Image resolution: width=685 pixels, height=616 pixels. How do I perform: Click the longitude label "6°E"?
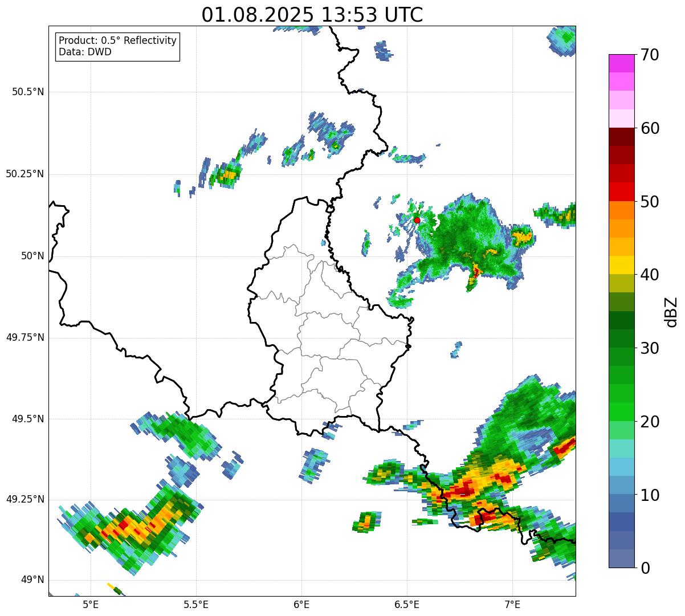click(x=301, y=605)
